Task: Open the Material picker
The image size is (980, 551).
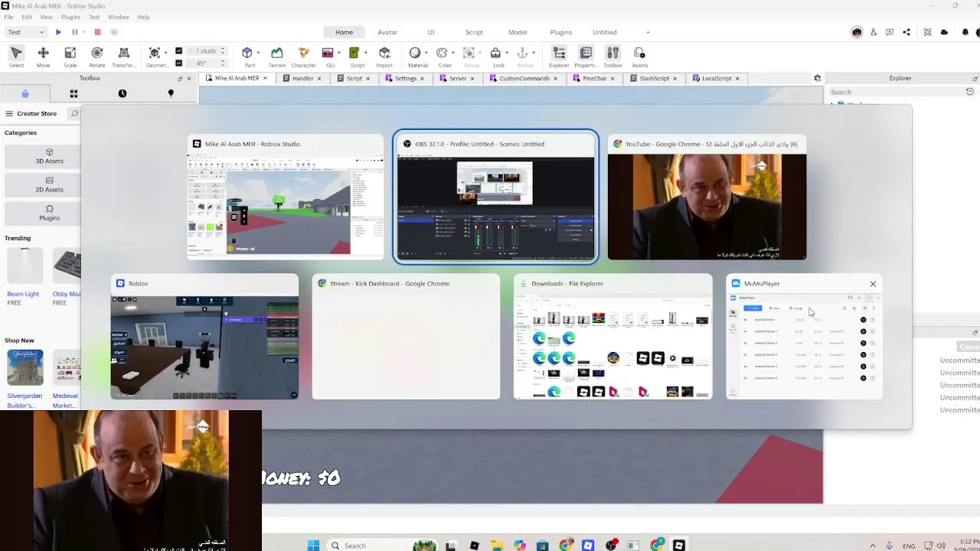Action: pos(415,53)
